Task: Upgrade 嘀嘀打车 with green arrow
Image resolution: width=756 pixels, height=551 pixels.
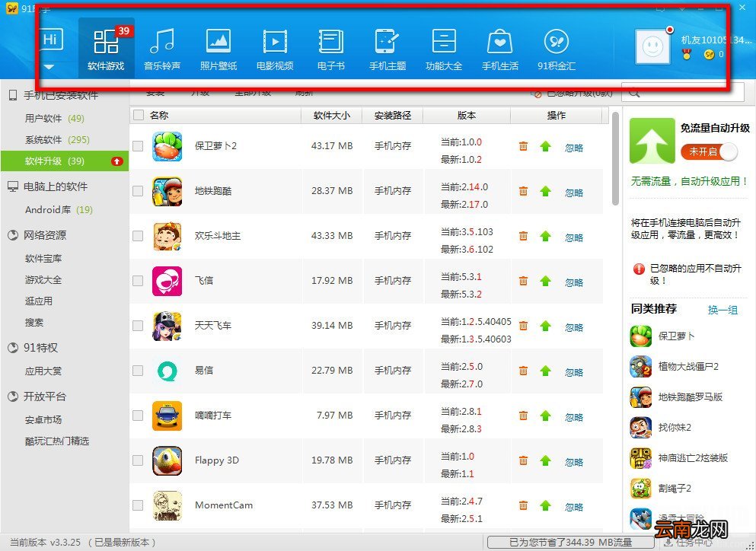Action: click(545, 415)
